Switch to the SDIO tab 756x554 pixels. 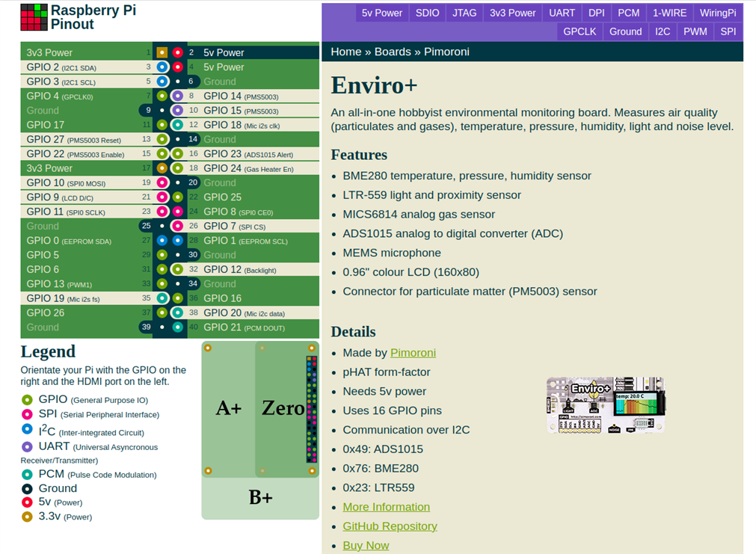(x=427, y=13)
